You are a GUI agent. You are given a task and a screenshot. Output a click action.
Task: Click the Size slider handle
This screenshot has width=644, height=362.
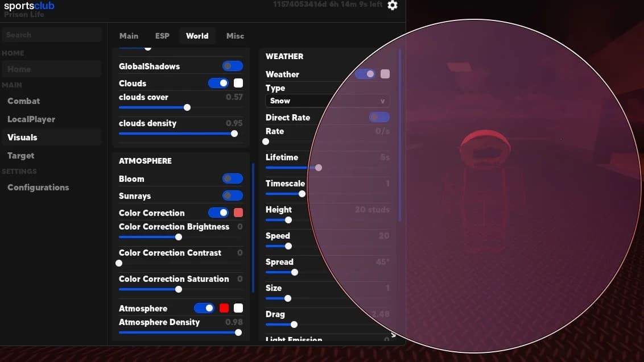tap(288, 299)
